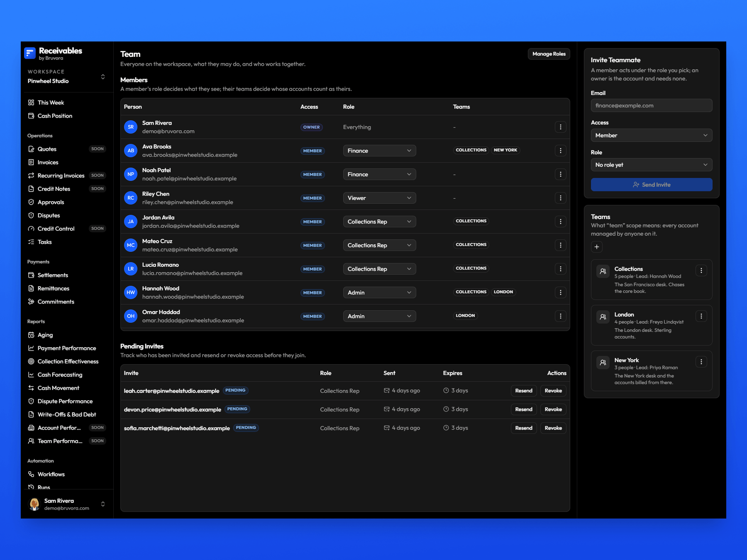The height and width of the screenshot is (560, 747).
Task: Revoke invite for devon.price
Action: coord(553,409)
